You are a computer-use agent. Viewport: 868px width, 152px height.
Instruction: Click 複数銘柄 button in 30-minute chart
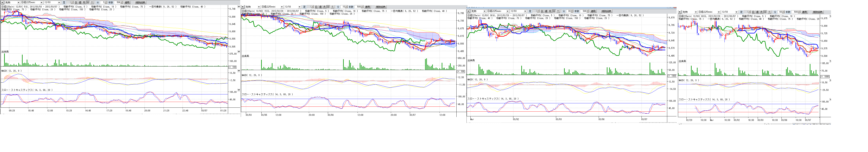(606, 11)
